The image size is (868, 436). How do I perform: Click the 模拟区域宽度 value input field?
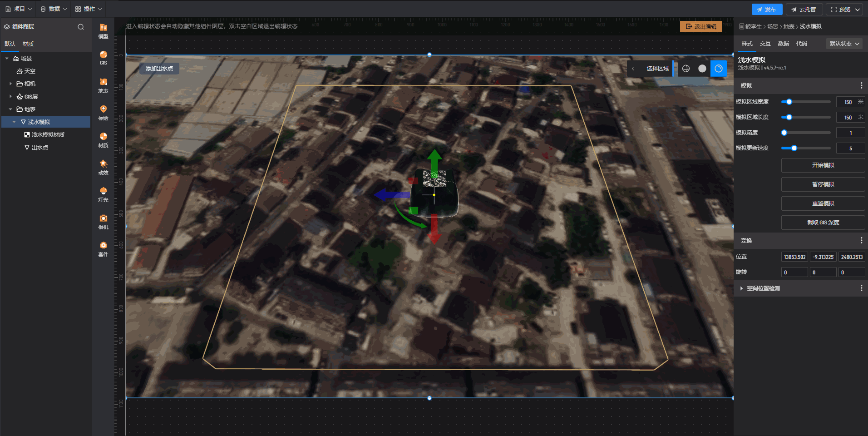click(847, 102)
